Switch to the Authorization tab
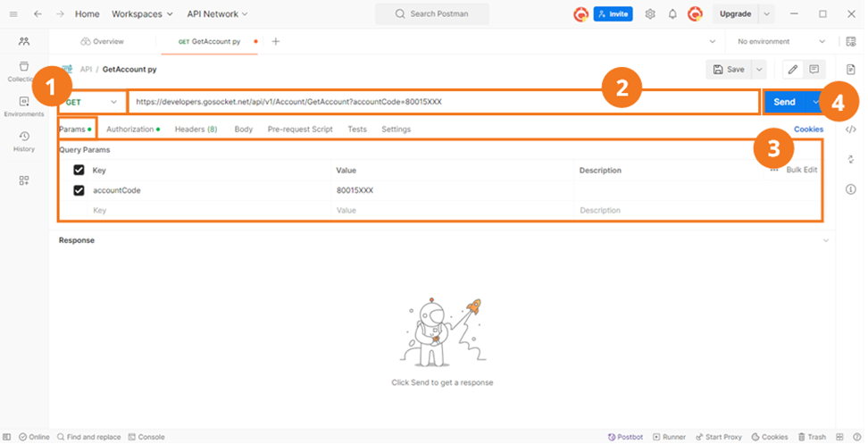 133,129
